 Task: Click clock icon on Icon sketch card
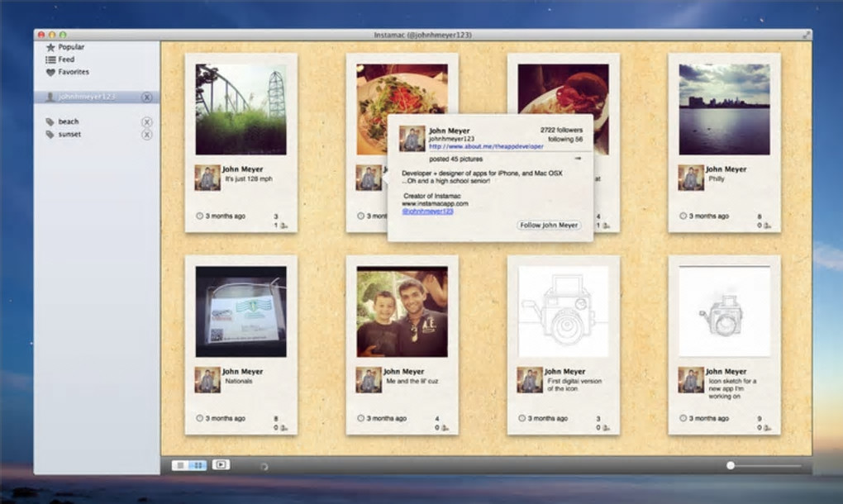point(683,418)
